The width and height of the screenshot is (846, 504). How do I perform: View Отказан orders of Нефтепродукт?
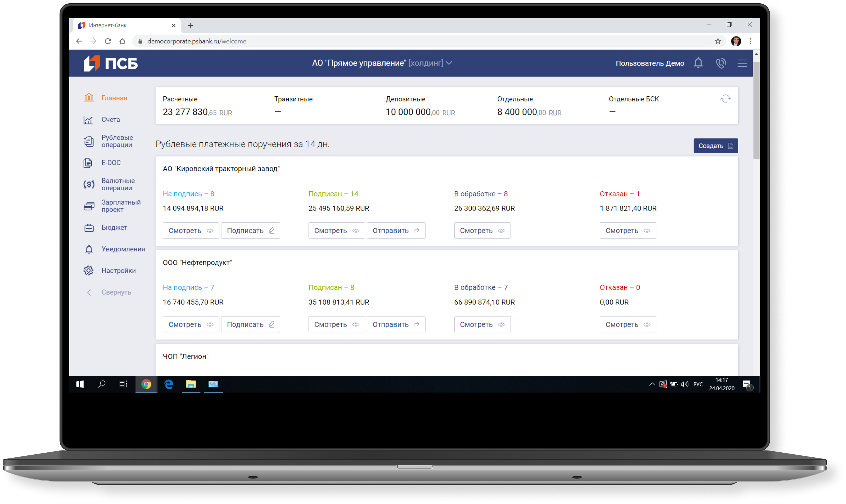[628, 324]
